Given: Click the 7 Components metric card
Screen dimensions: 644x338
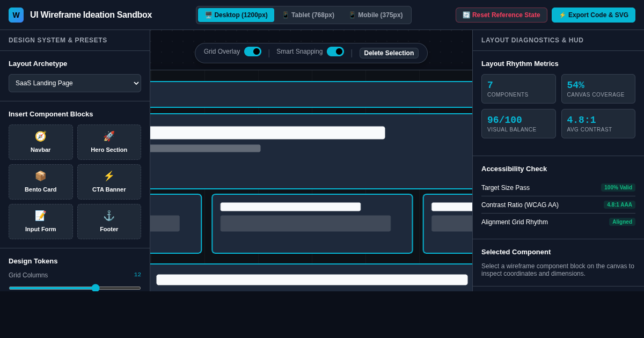Looking at the screenshot, I should pos(518,89).
